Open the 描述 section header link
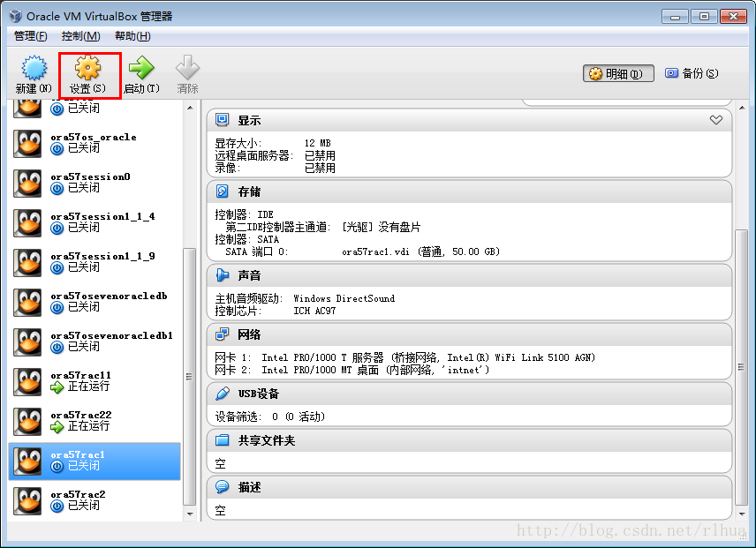756x548 pixels. pos(249,487)
